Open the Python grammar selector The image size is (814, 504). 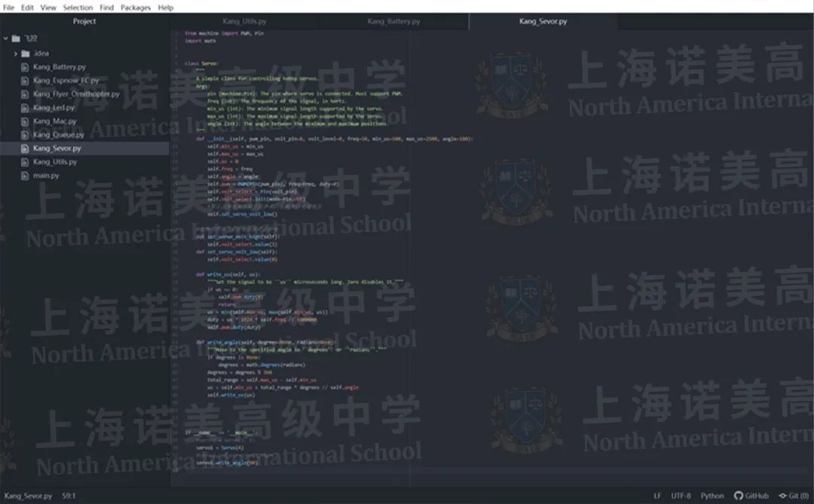pos(712,496)
